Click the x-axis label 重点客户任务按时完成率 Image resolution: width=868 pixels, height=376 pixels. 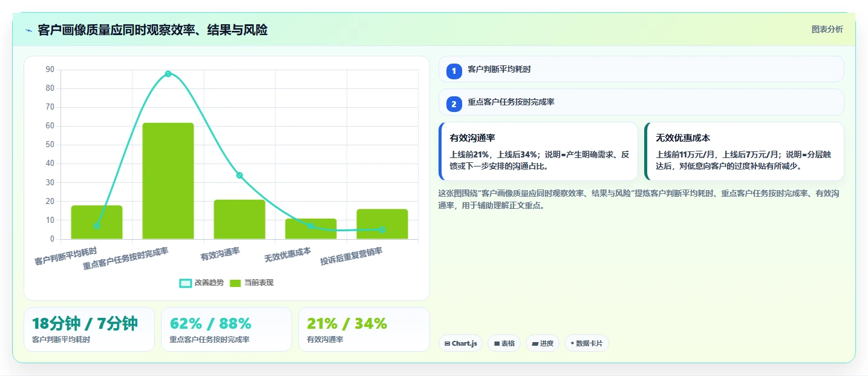(126, 259)
